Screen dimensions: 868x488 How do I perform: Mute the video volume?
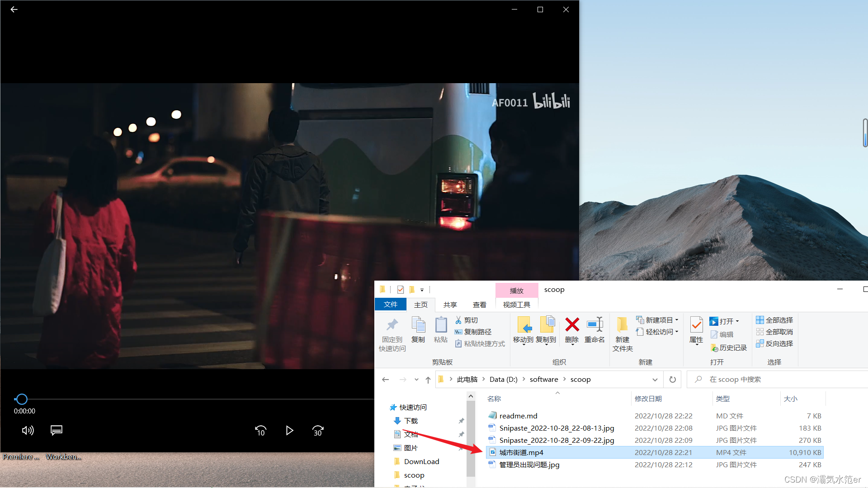click(x=28, y=430)
